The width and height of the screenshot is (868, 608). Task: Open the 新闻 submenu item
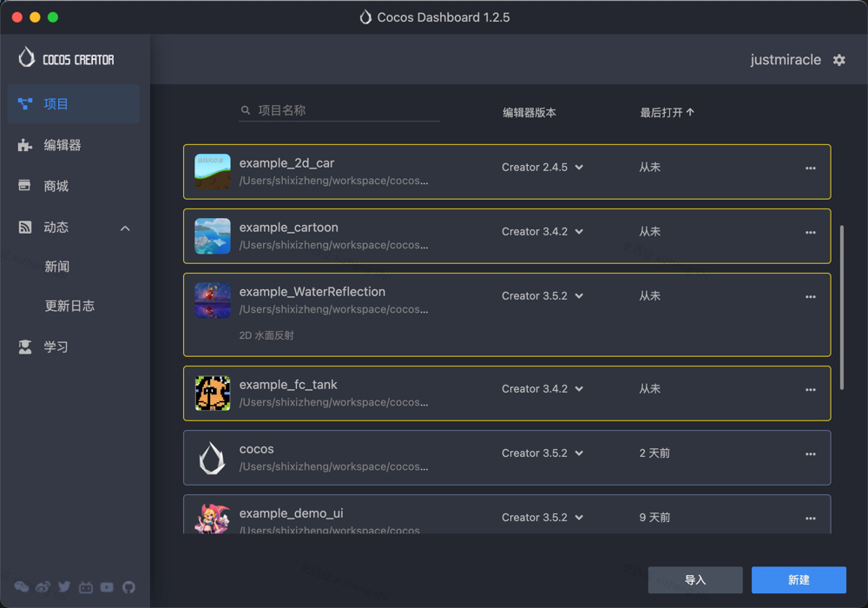(x=57, y=267)
